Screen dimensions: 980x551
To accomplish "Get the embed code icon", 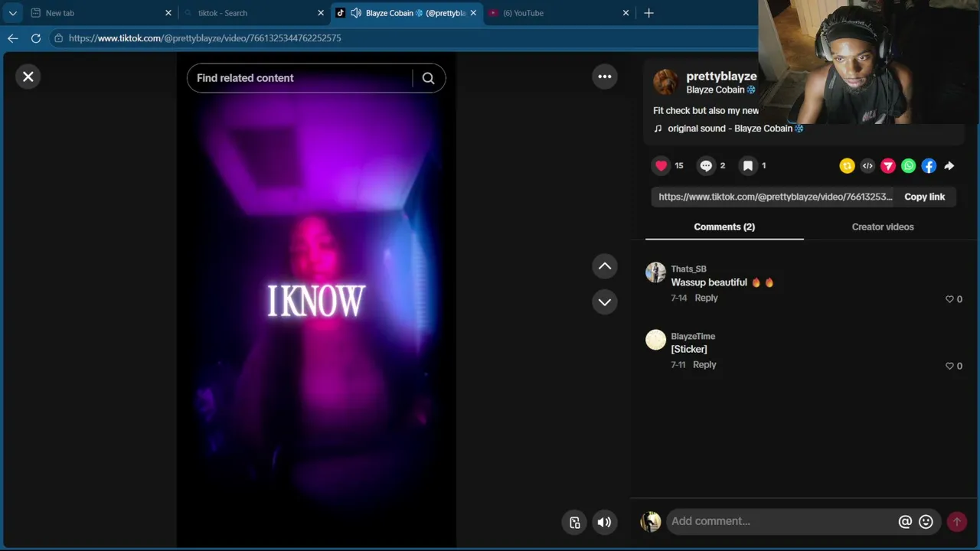I will tap(867, 166).
